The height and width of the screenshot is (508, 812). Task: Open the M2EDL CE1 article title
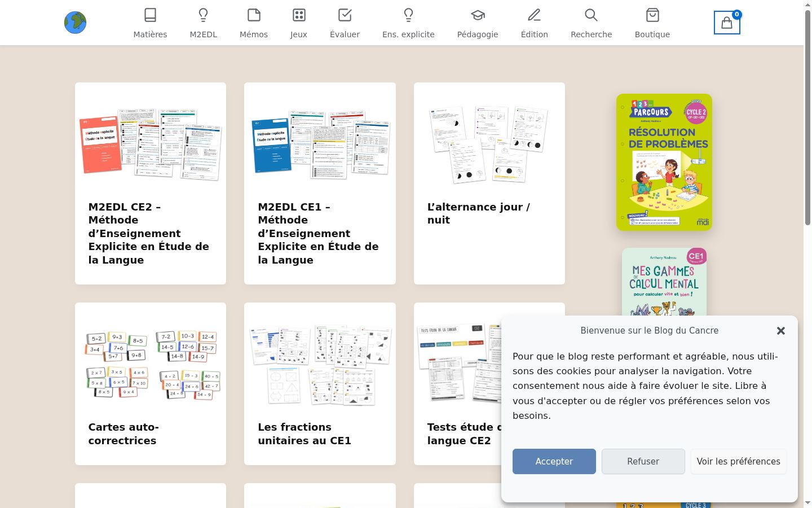coord(318,233)
